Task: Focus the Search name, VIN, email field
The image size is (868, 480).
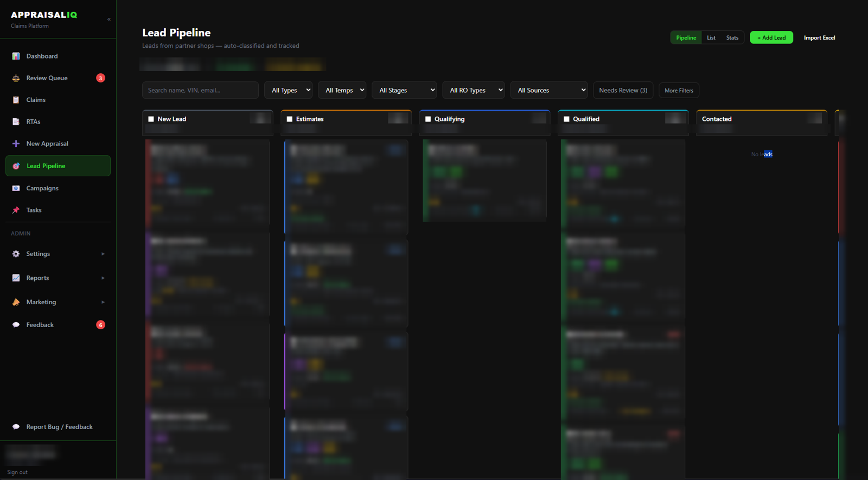Action: (x=200, y=90)
